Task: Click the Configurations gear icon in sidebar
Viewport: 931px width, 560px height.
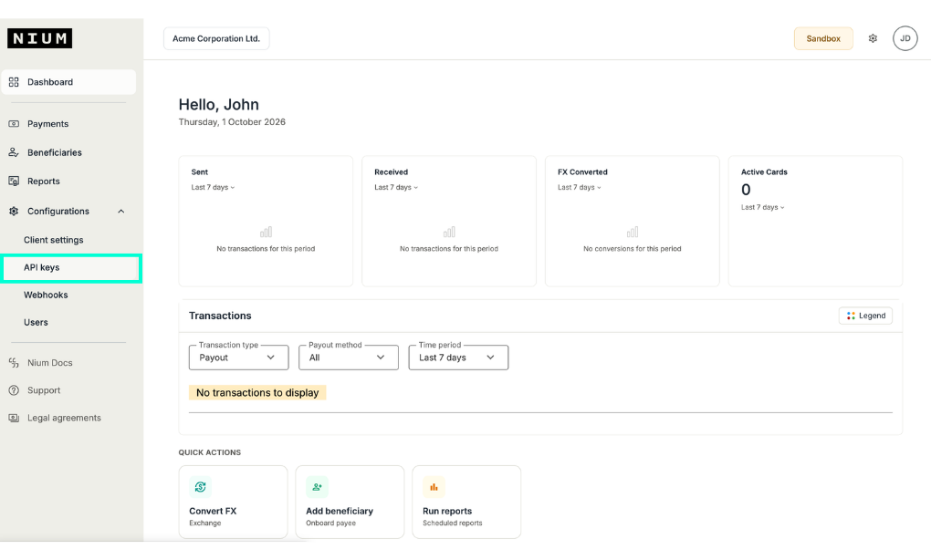Action: (x=14, y=211)
